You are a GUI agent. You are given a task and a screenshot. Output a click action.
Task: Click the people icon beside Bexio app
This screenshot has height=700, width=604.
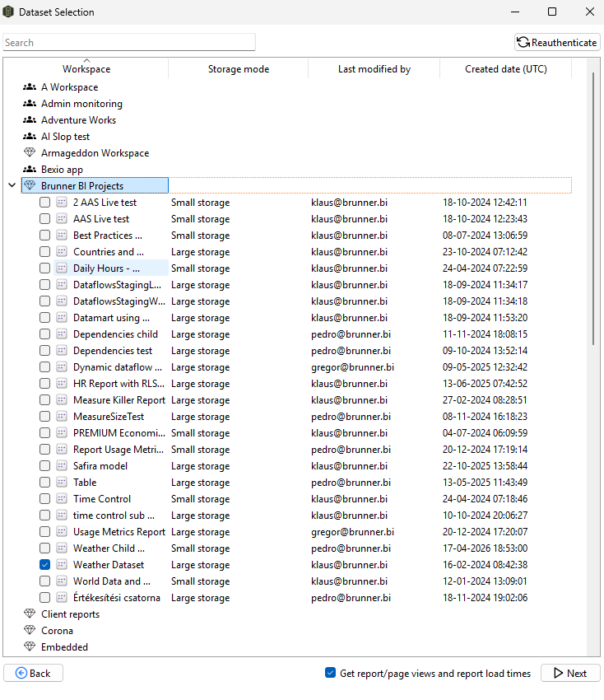pyautogui.click(x=30, y=169)
